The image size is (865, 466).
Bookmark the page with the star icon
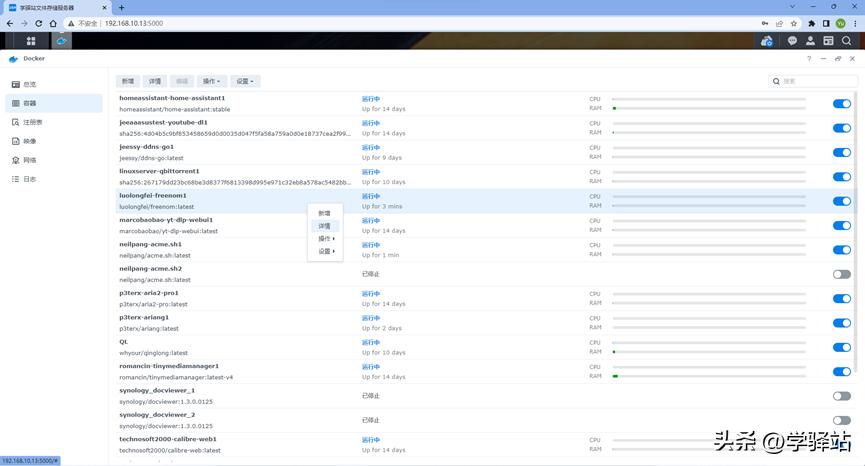794,23
